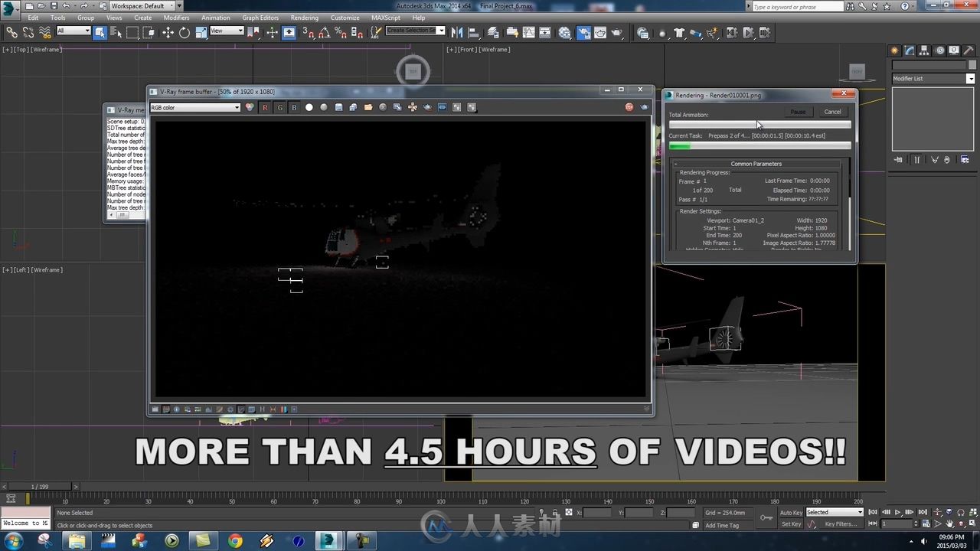Choose the Select and Rotate tool

point(185,33)
